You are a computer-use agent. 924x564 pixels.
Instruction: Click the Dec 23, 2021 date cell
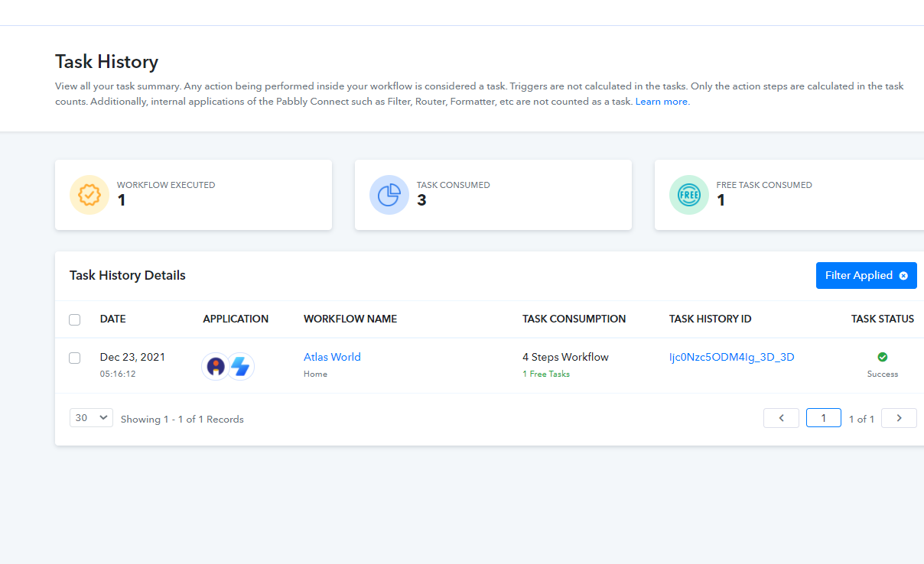(x=132, y=357)
